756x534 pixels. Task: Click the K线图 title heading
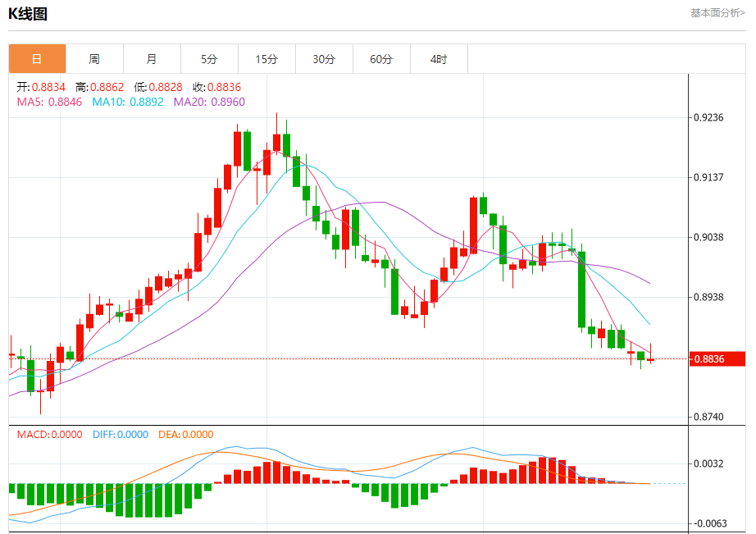(28, 13)
